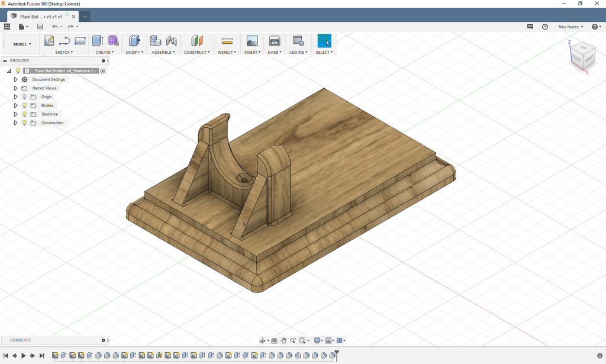Screen dimensions: 606x364
Task: Open the MODEL workspace dropdown
Action: coord(22,44)
